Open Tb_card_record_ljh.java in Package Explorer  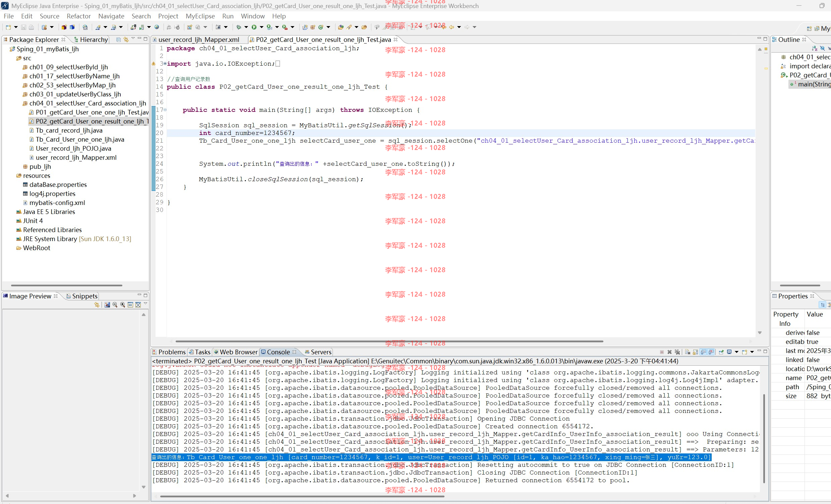click(x=69, y=130)
